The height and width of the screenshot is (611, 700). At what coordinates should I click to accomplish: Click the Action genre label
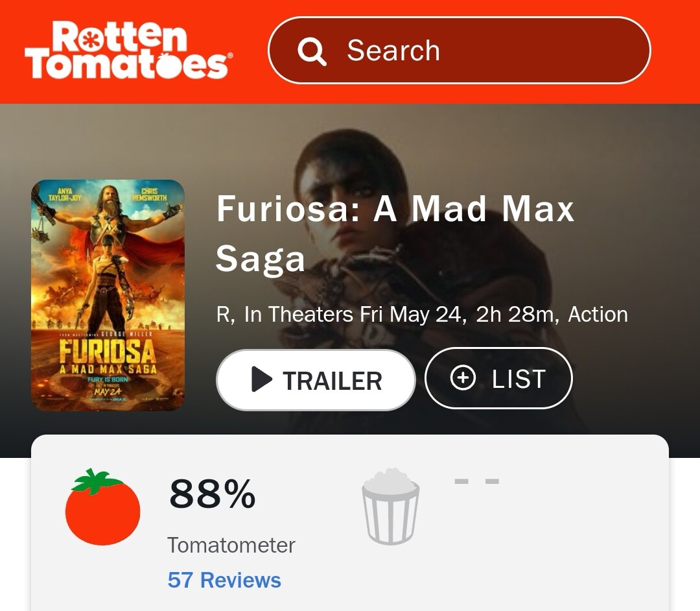(x=598, y=315)
